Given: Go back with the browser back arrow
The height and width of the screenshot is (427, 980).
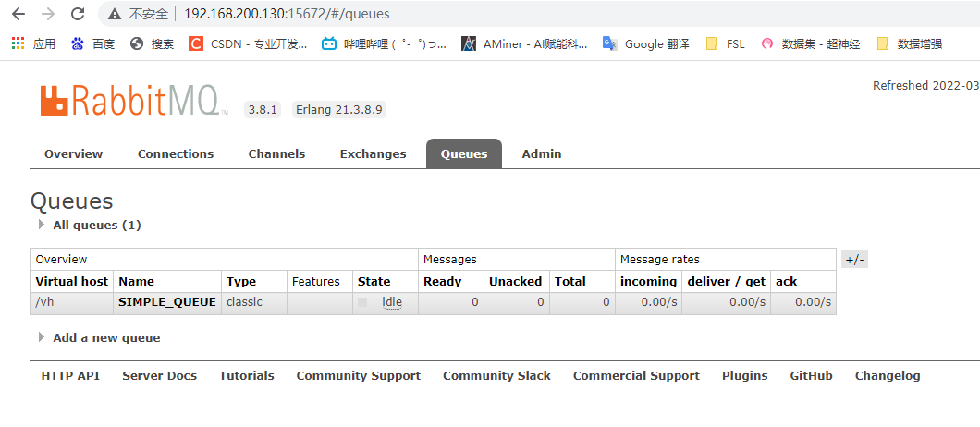Looking at the screenshot, I should (18, 14).
